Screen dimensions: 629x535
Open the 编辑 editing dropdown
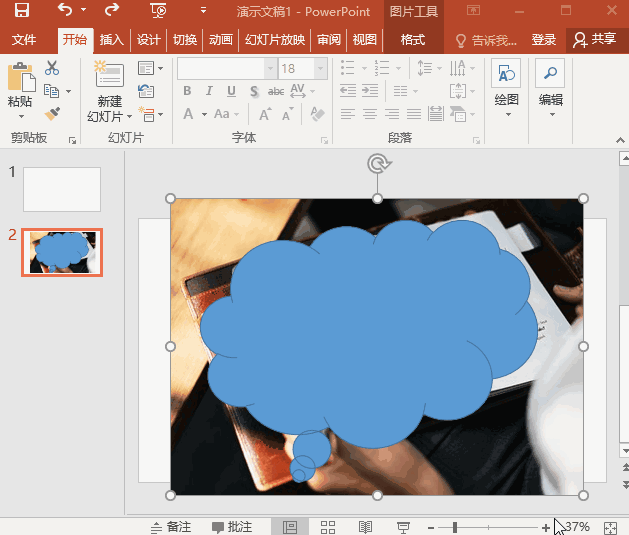click(x=550, y=88)
